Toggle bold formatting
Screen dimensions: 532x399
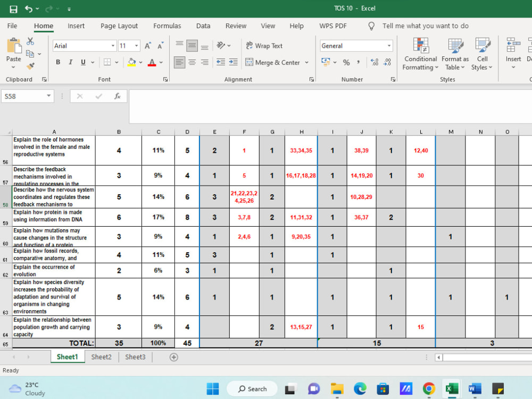click(58, 62)
